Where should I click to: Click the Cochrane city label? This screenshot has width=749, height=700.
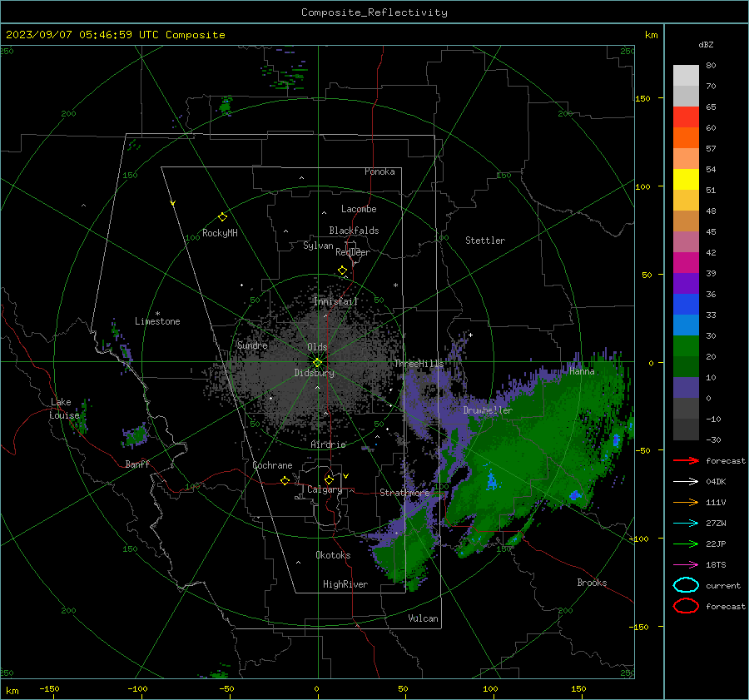(272, 465)
